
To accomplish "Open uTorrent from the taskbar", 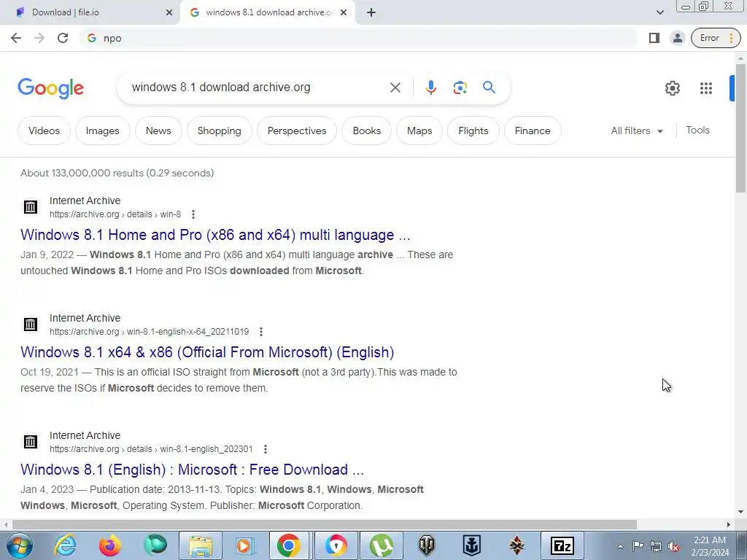I will point(381,545).
